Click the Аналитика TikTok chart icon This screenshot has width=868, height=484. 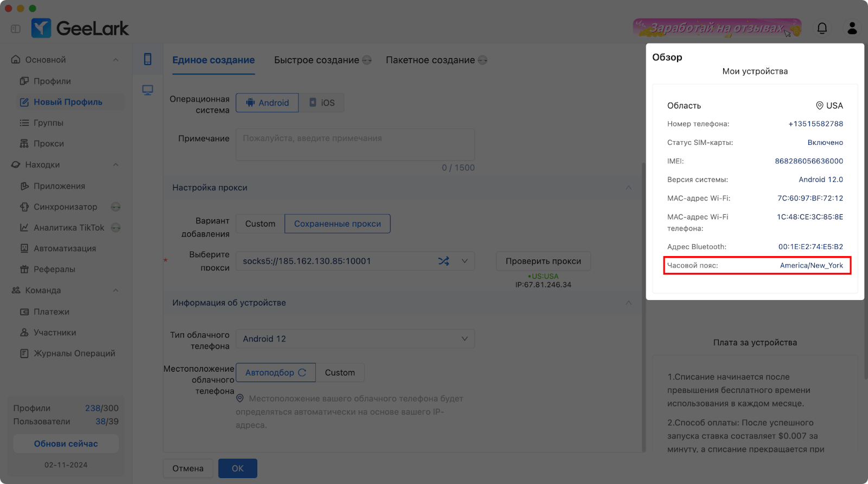click(24, 227)
